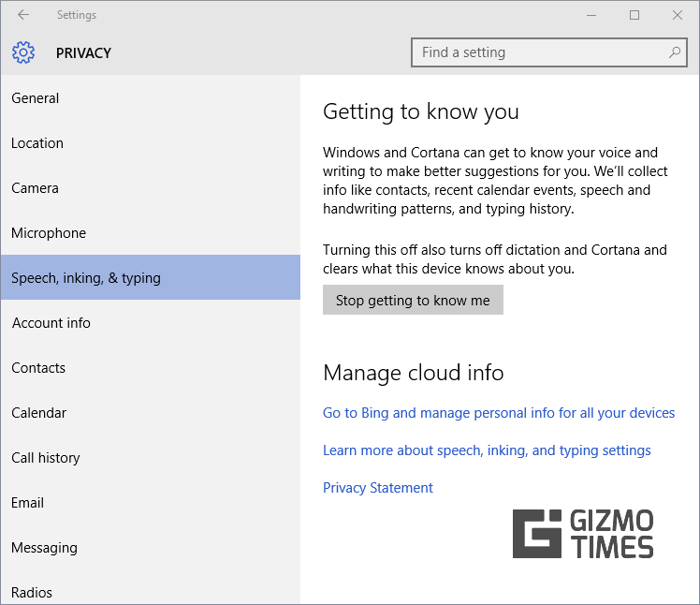Open Account info settings
The height and width of the screenshot is (605, 700).
[151, 322]
